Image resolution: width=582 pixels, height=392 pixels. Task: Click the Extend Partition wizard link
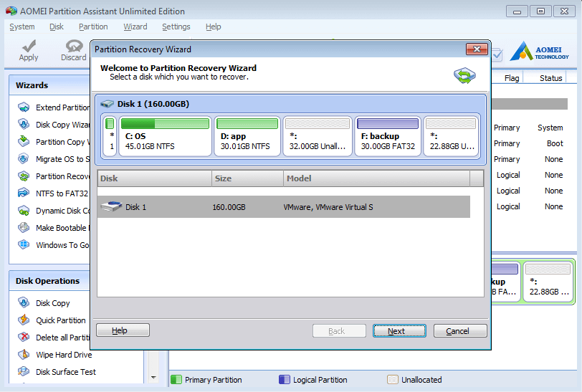tap(62, 107)
